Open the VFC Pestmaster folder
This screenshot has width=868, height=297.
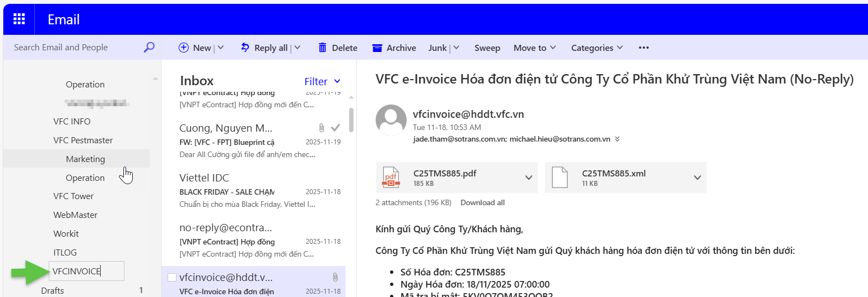click(83, 140)
